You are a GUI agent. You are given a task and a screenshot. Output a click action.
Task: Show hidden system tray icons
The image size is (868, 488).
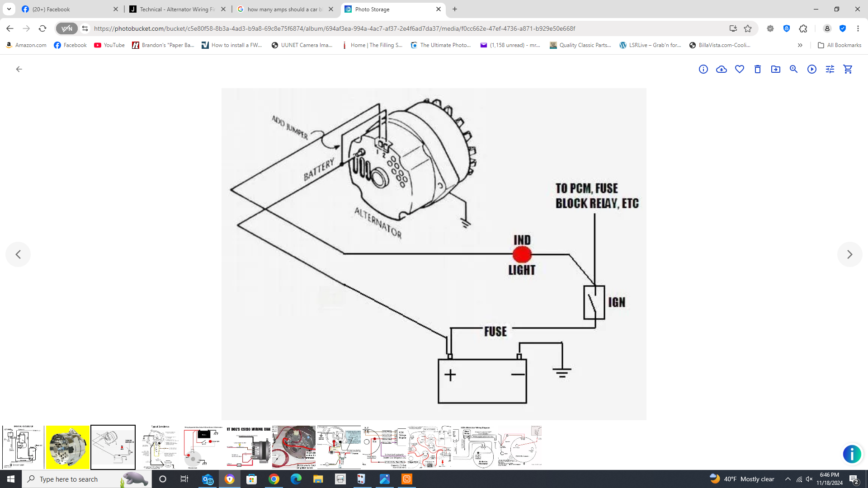click(x=788, y=479)
